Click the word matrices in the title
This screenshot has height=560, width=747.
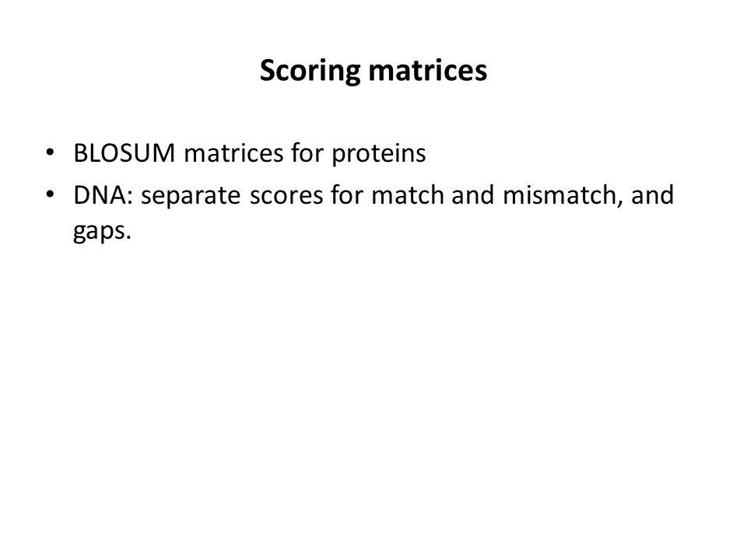(428, 70)
